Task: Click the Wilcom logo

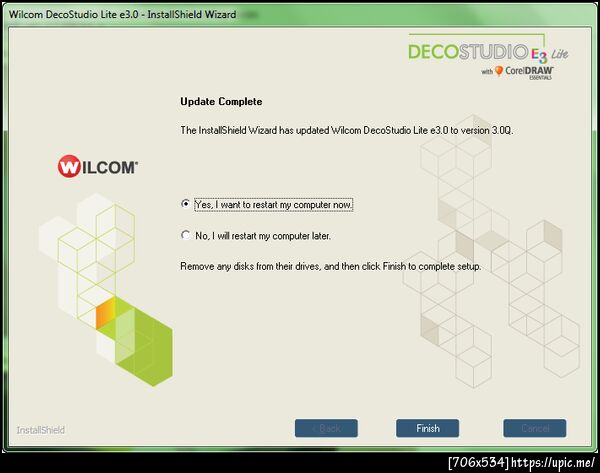Action: (98, 166)
